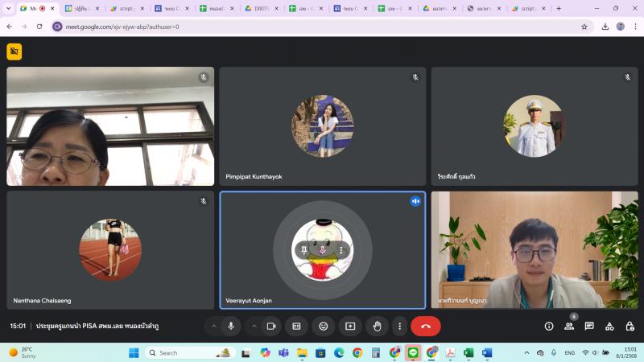Open Microsoft Teams from the taskbar
This screenshot has width=644, height=362.
tap(283, 353)
